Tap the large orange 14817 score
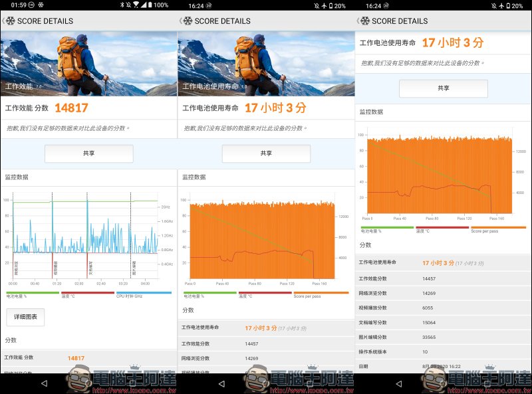Screen dimensions: 532x394 [x=71, y=108]
